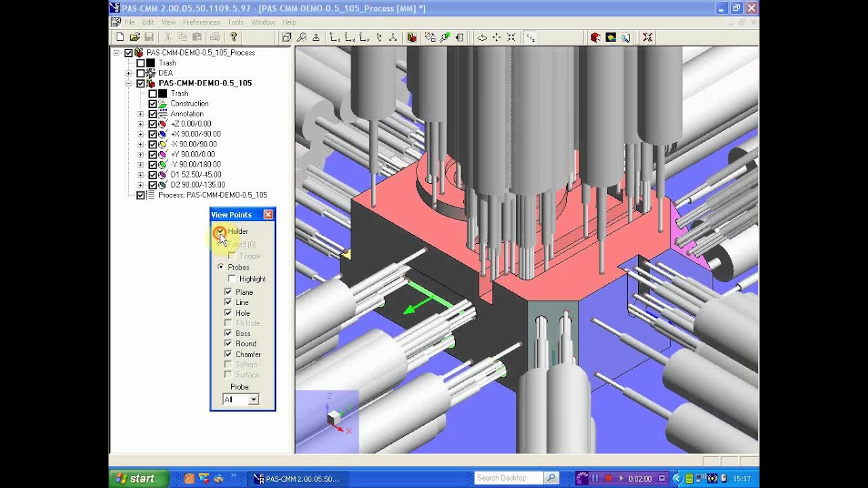
Task: Expand the -Y 90.00/180.00 node
Action: coord(140,165)
